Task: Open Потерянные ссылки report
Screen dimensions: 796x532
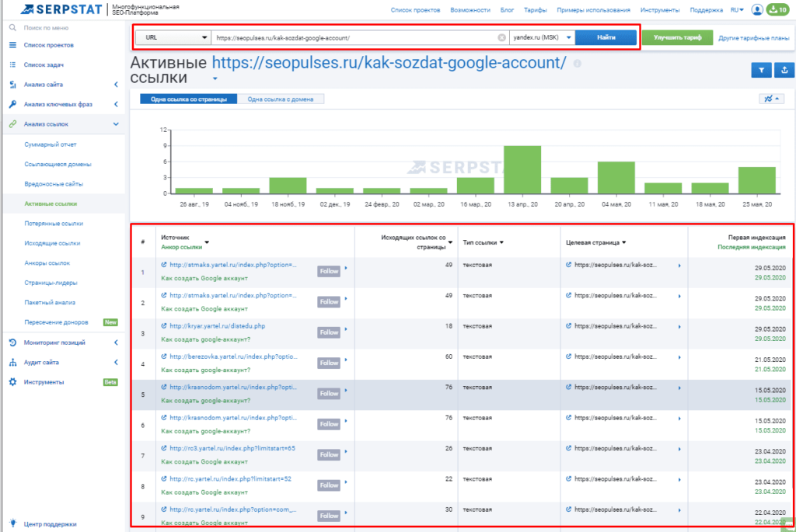Action: pos(54,224)
